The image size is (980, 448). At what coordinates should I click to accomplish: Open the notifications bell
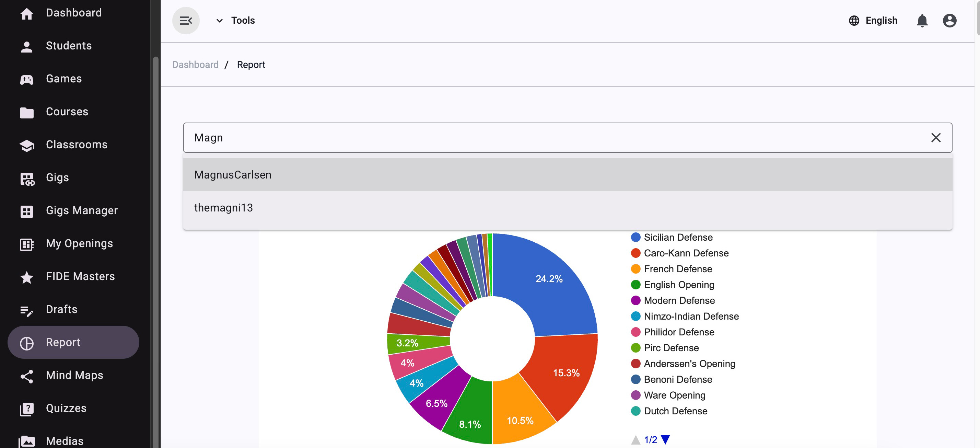coord(922,21)
